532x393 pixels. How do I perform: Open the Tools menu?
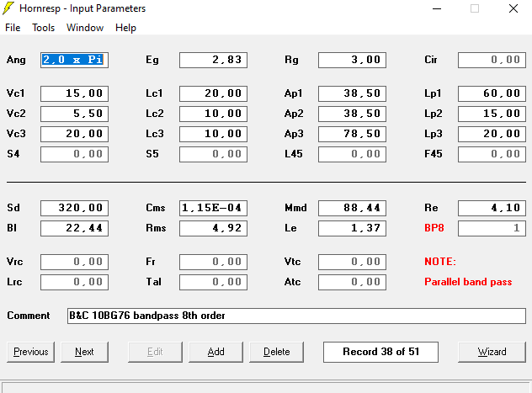pos(43,28)
